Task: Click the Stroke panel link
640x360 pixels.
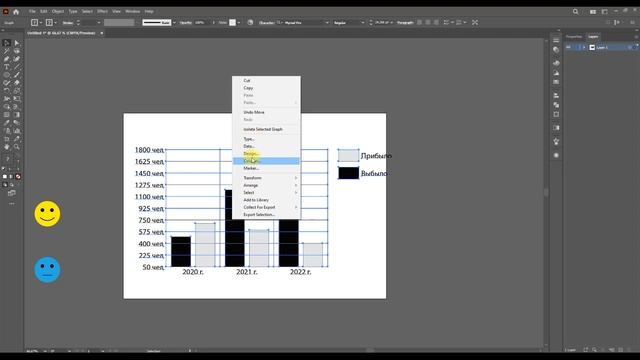Action: point(68,23)
